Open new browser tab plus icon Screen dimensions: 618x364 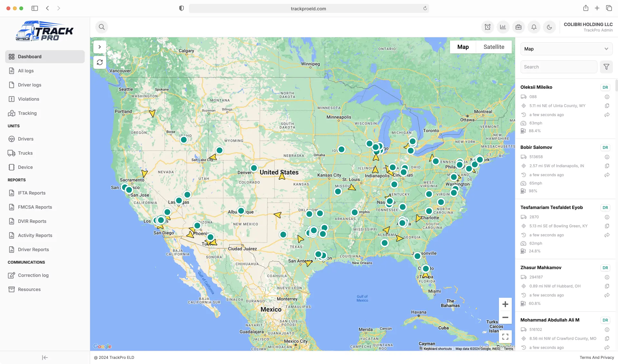(597, 8)
